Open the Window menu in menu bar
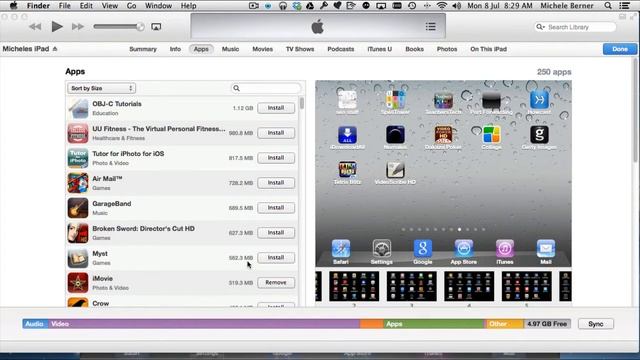The image size is (640, 360). (158, 6)
